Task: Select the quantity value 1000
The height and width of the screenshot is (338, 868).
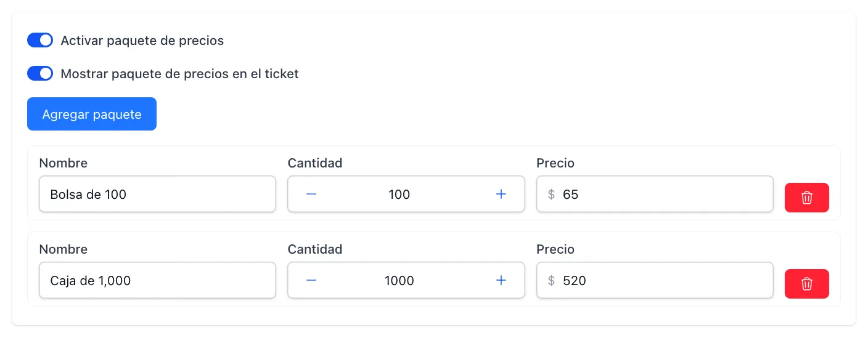Action: coord(399,281)
